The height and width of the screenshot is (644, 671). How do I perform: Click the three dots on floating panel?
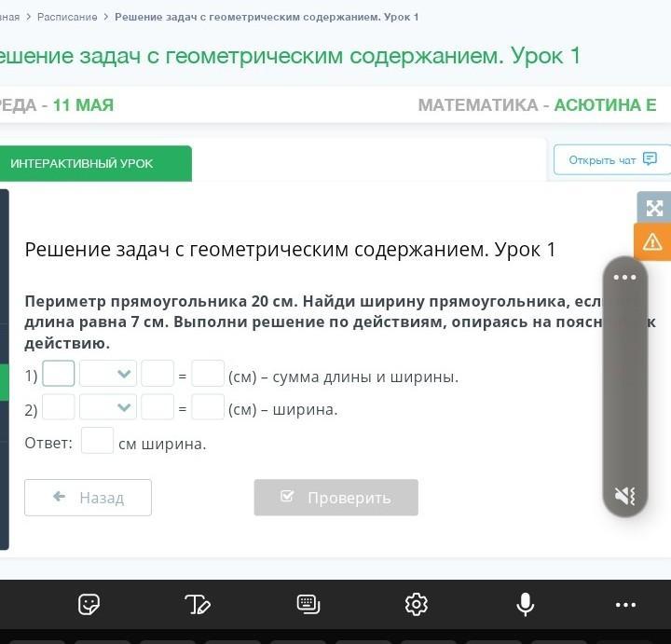(x=624, y=277)
